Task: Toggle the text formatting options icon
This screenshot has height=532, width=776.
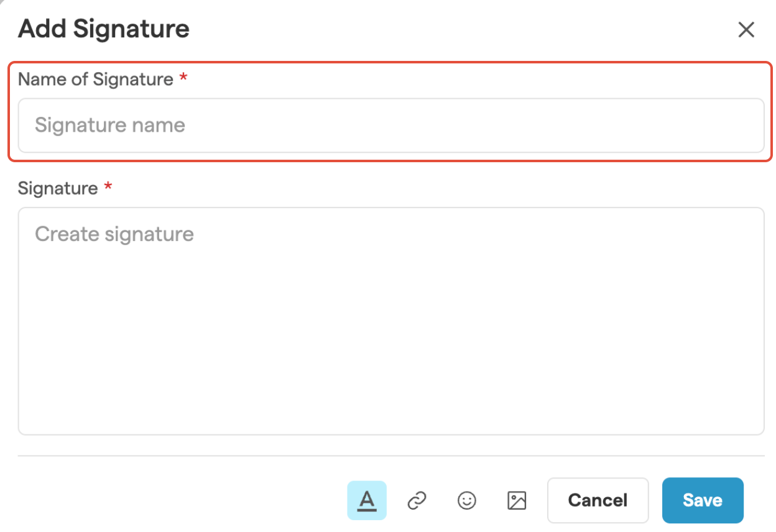Action: tap(367, 500)
